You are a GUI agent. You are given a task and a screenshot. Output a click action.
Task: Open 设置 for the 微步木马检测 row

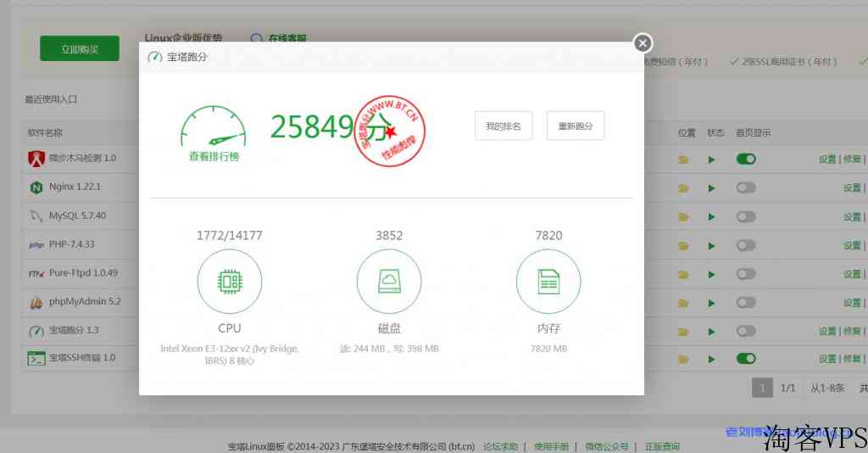click(827, 159)
